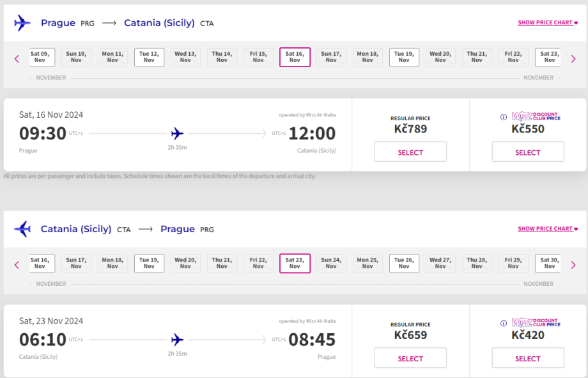Click the return flight airplane icon in header
The height and width of the screenshot is (378, 588).
(22, 229)
